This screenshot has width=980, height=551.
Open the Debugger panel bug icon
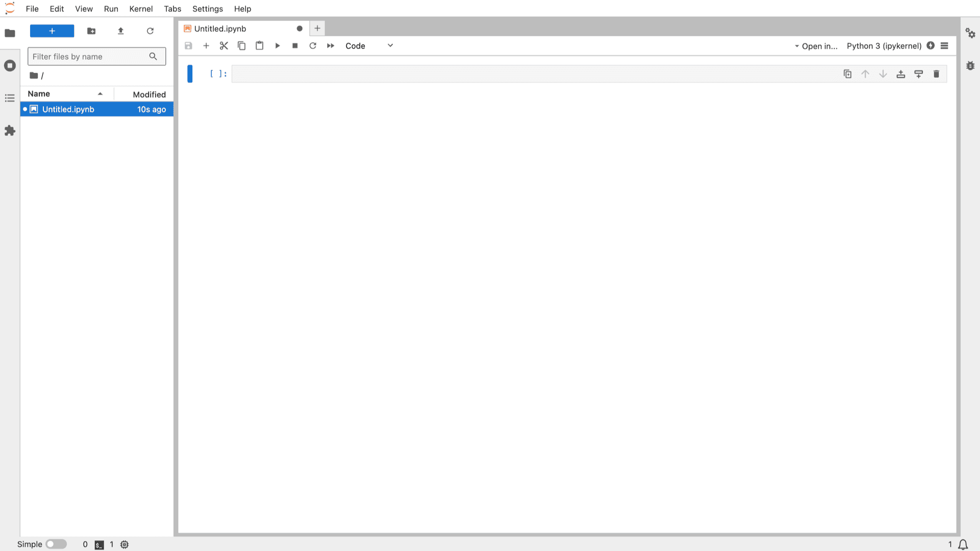coord(970,65)
